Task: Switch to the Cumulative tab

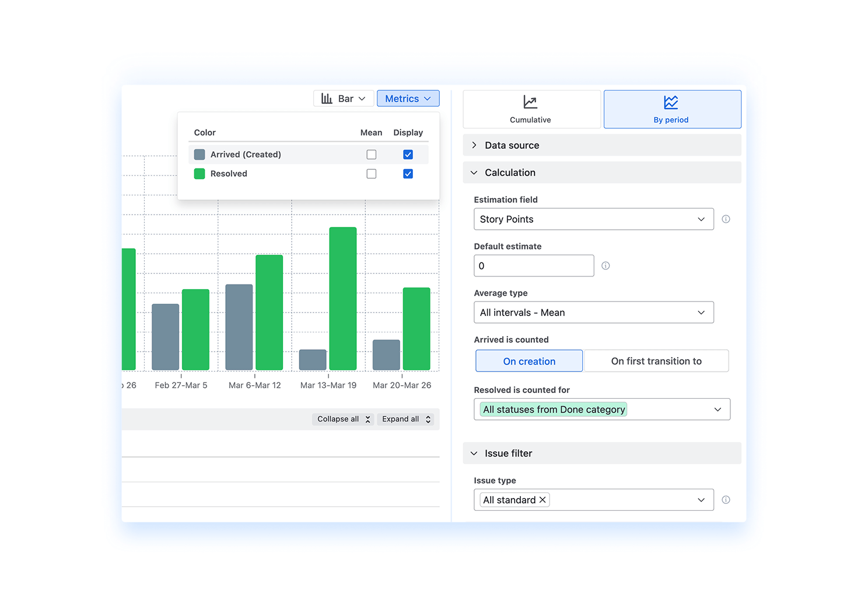Action: coord(531,109)
